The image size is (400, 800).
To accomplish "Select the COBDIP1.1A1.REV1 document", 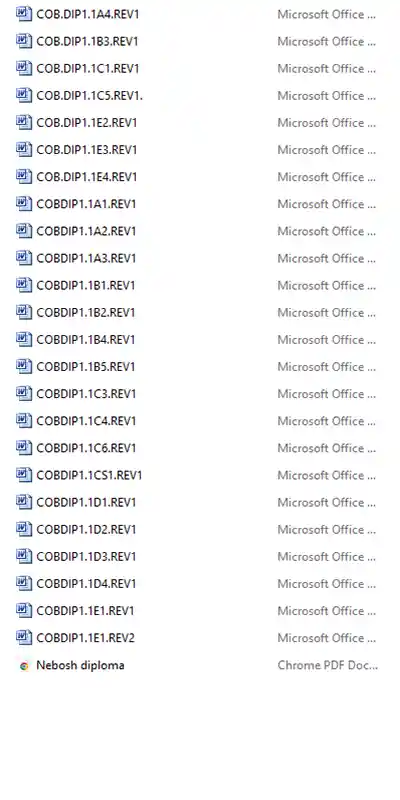I will click(x=86, y=204).
